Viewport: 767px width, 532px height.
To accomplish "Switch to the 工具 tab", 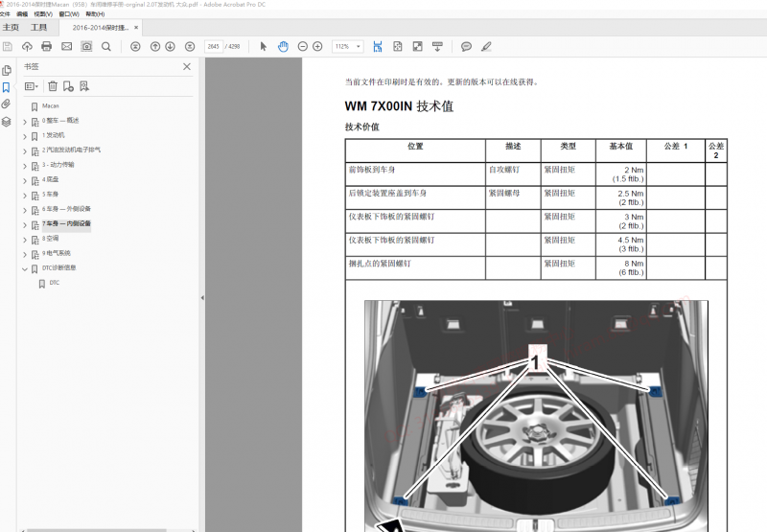I will click(x=38, y=28).
